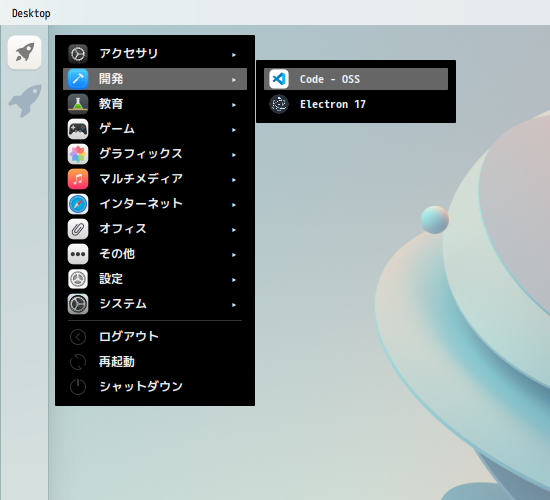Click the Electron 17 icon
This screenshot has height=500, width=550.
[279, 104]
